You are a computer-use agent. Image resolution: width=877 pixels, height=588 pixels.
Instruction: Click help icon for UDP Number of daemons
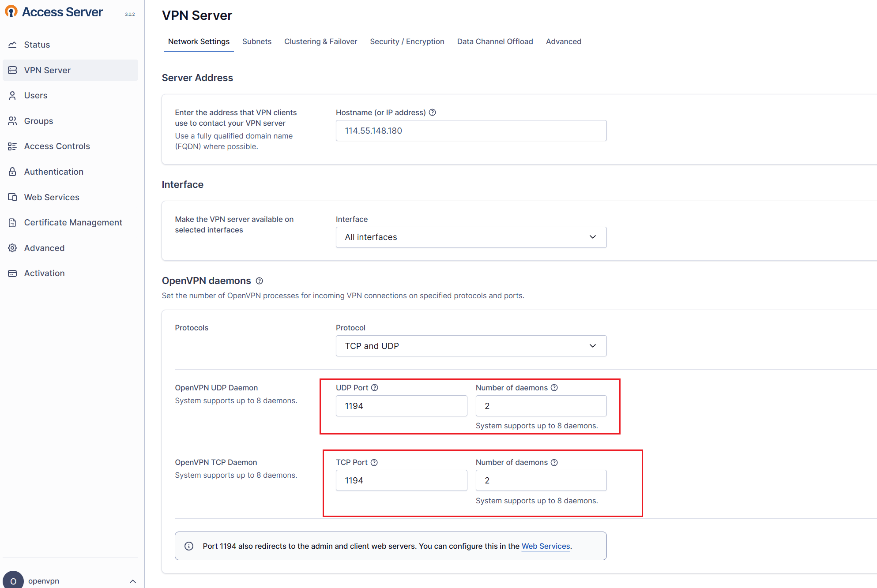554,388
